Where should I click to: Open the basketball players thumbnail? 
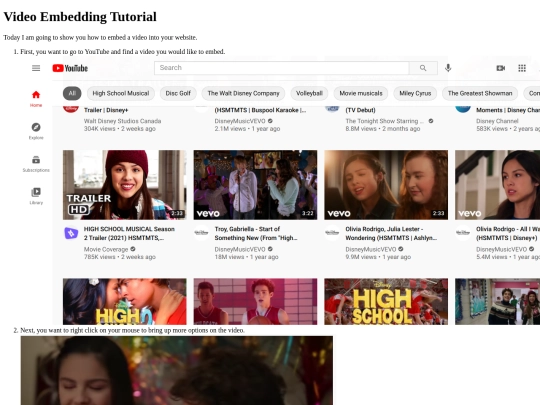point(255,301)
